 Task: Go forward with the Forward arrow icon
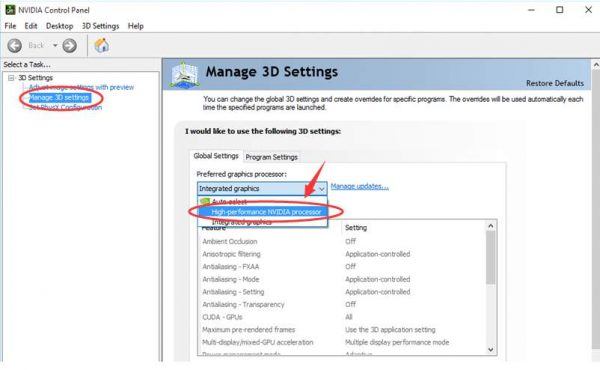70,46
